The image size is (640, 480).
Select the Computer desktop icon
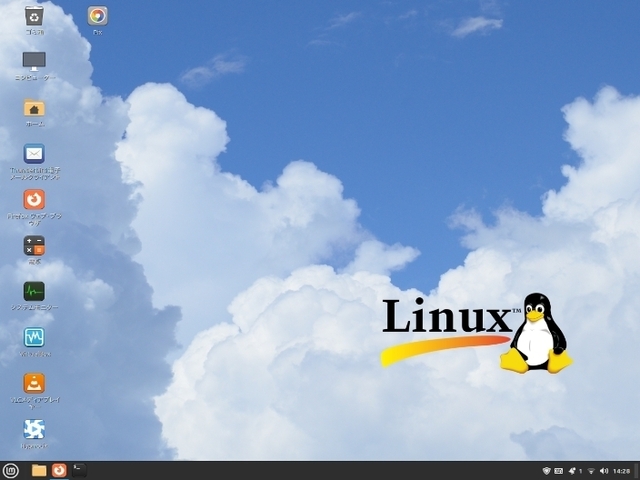click(x=34, y=62)
